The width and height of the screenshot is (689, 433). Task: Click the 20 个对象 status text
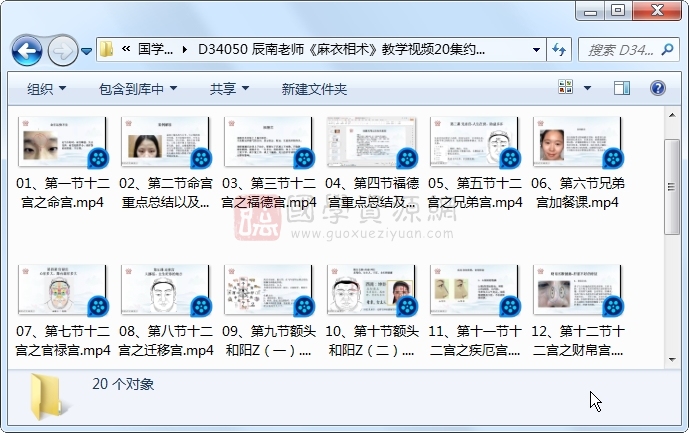pyautogui.click(x=123, y=384)
